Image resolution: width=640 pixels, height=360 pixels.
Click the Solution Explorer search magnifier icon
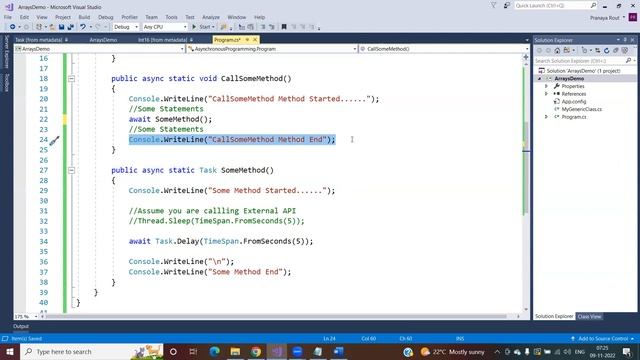(x=628, y=60)
